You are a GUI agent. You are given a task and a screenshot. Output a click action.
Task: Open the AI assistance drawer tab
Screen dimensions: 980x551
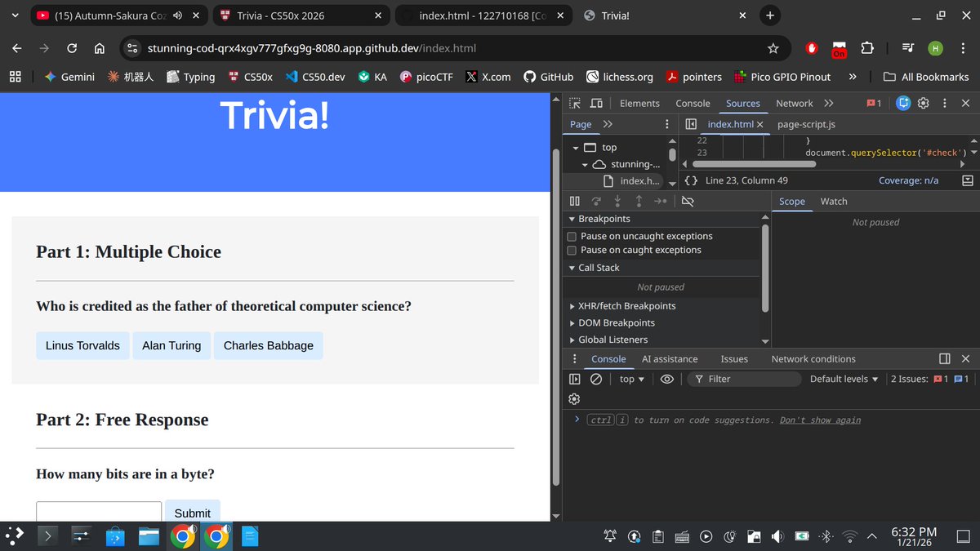(x=670, y=358)
